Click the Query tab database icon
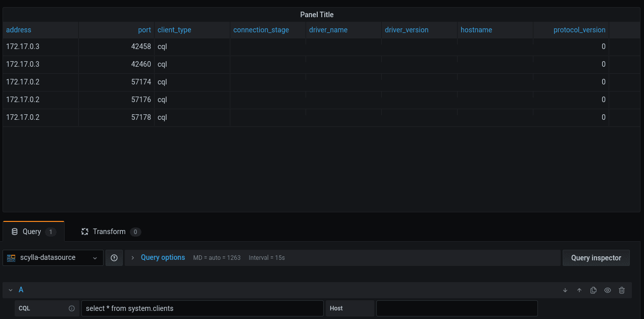Image resolution: width=644 pixels, height=319 pixels. [x=15, y=232]
